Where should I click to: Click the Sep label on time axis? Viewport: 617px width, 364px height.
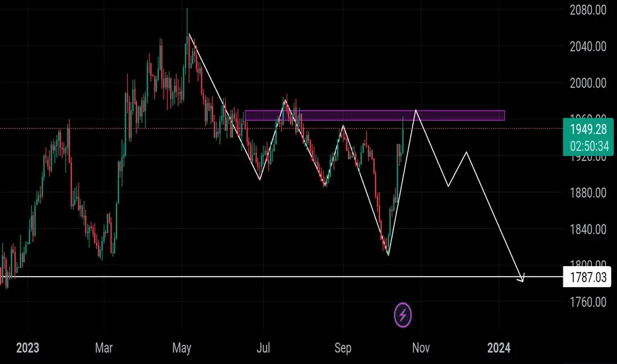(343, 348)
